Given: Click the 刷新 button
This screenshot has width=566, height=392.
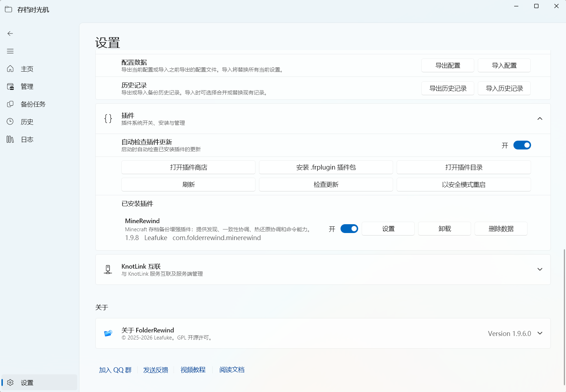Looking at the screenshot, I should 188,185.
